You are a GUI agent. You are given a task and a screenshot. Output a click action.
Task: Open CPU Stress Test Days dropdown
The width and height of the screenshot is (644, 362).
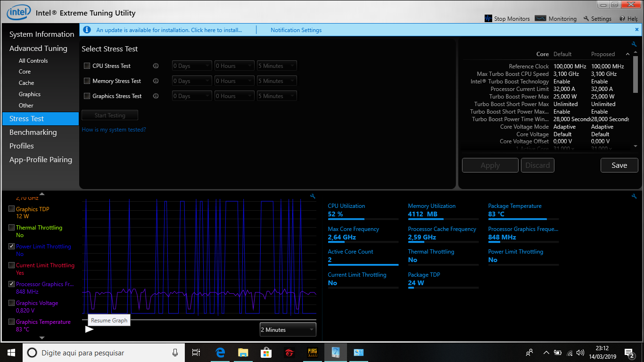[192, 66]
